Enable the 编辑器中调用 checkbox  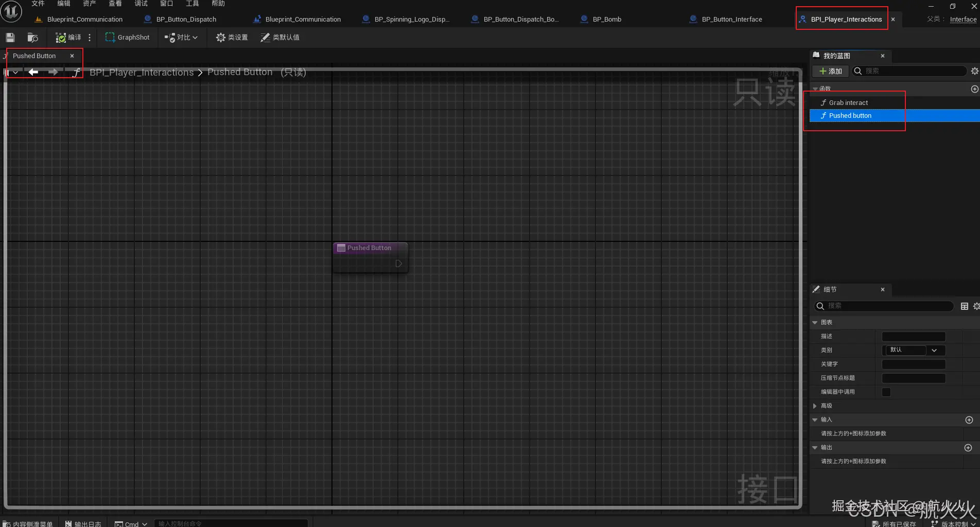886,392
